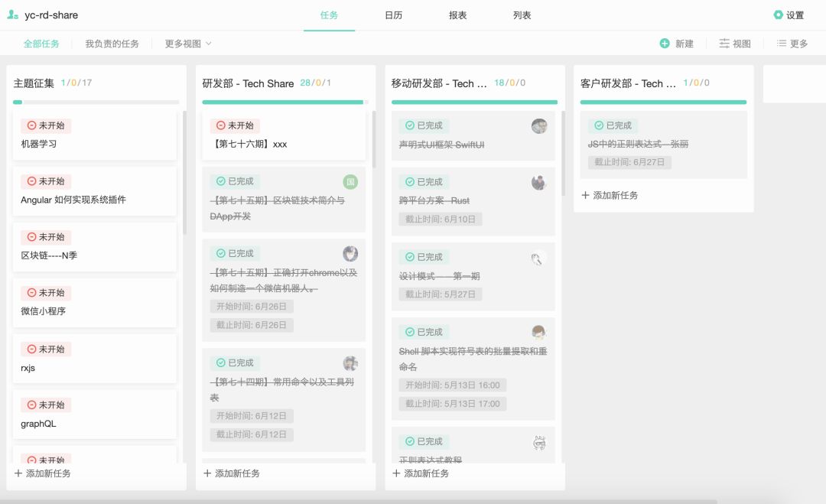Click 开始时间: 6月26日 date tag

tap(252, 307)
